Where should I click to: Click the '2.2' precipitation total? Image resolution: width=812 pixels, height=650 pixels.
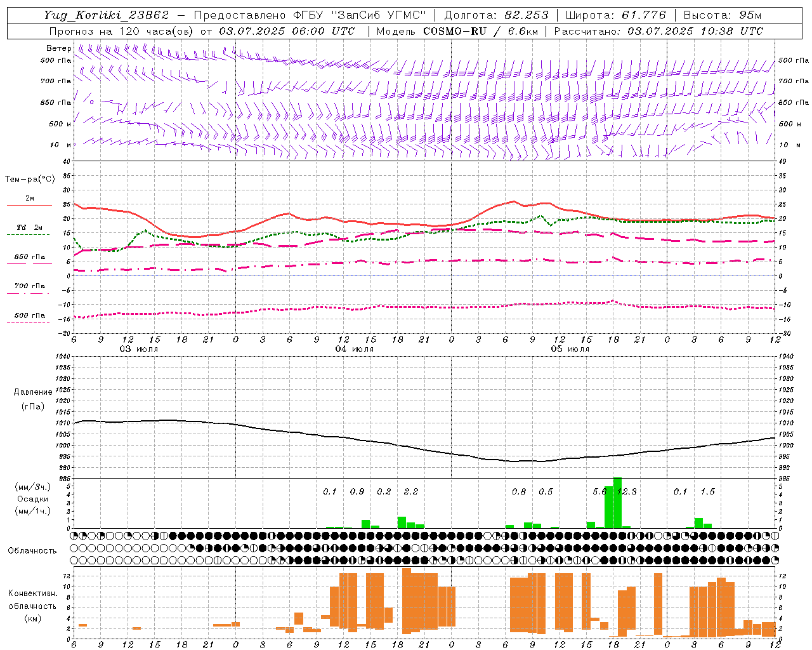pos(411,492)
